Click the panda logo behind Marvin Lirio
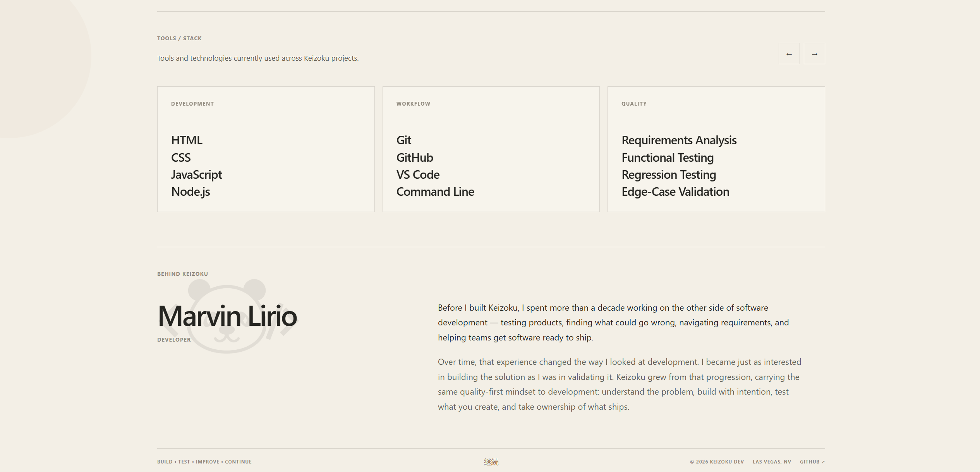 tap(227, 316)
